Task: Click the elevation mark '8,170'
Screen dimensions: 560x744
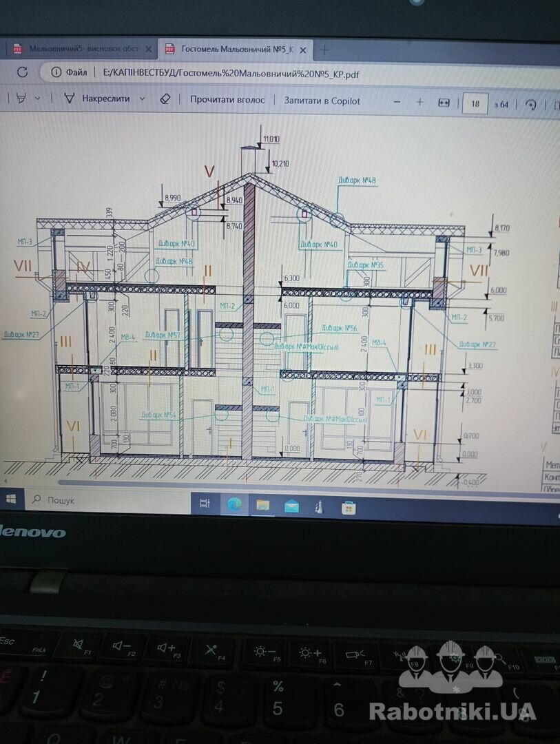Action: tap(502, 228)
